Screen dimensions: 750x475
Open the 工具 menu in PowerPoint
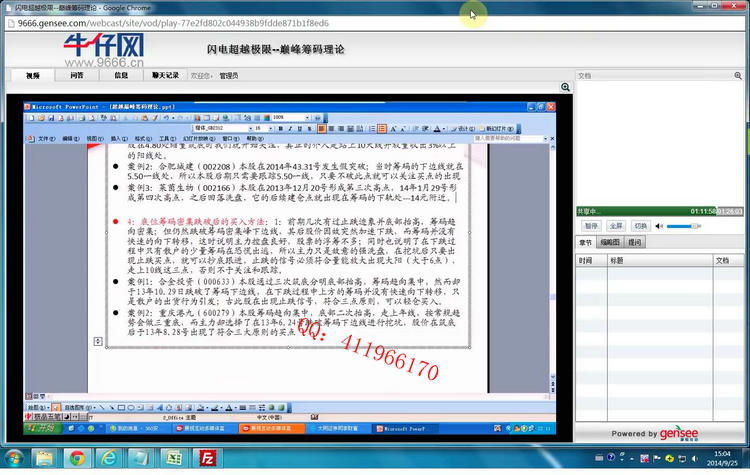tap(167, 139)
